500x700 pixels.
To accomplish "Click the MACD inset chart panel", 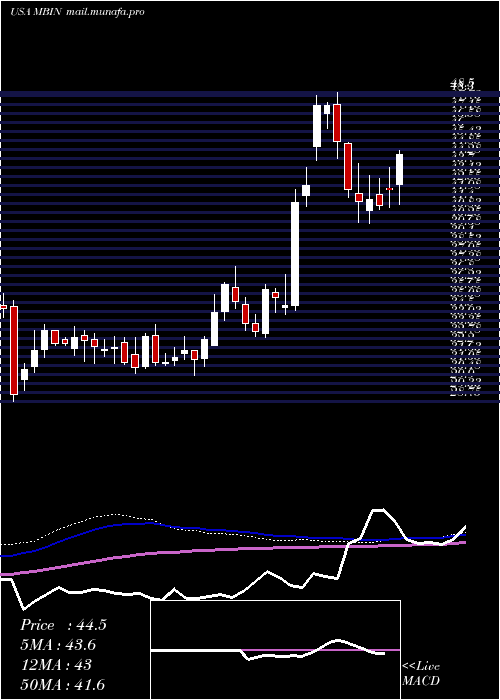I will (x=275, y=650).
